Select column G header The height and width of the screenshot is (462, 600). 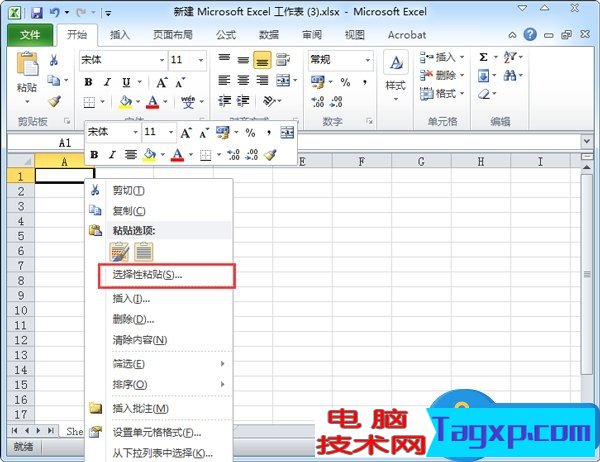pos(421,162)
